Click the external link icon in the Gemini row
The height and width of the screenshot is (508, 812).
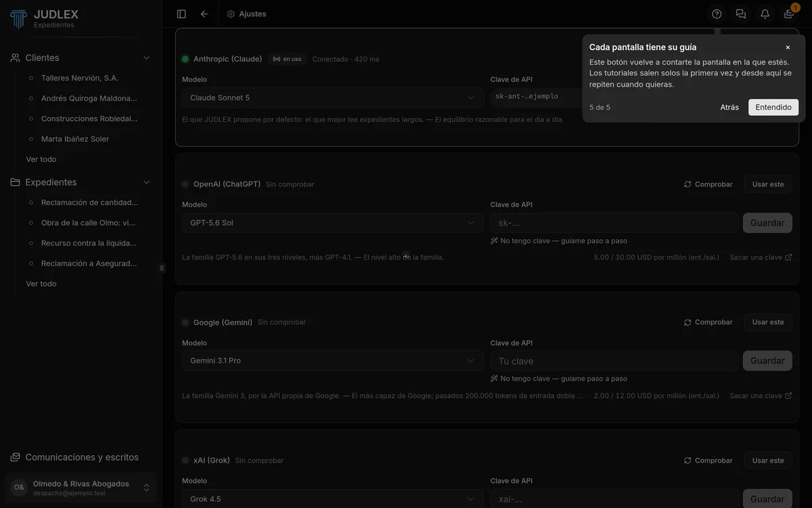(x=788, y=396)
